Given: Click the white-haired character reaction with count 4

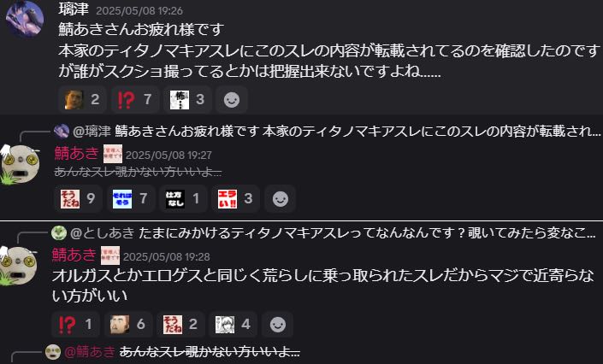Looking at the screenshot, I should 233,325.
